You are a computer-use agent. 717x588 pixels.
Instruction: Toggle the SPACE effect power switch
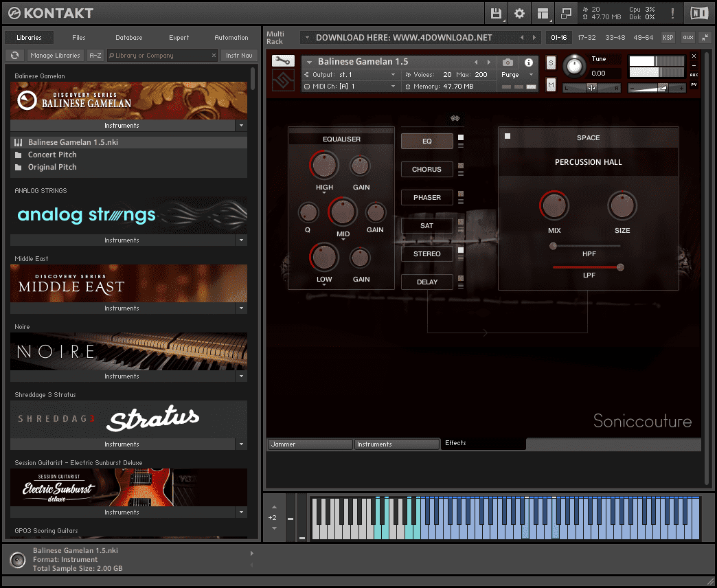(x=508, y=136)
